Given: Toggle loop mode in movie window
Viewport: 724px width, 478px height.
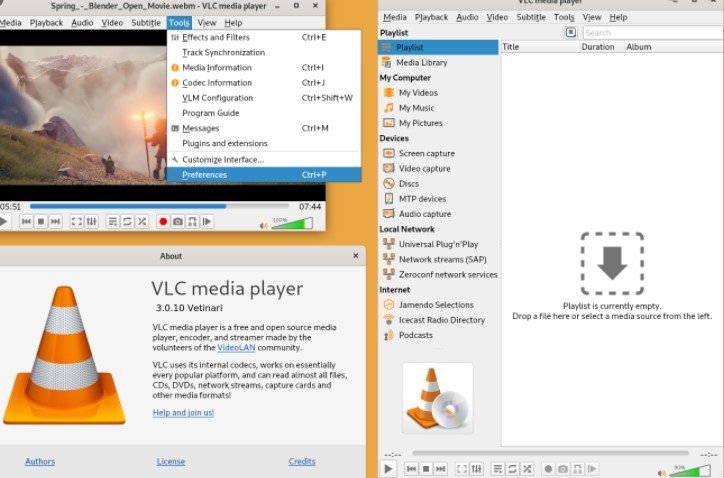Looking at the screenshot, I should (x=127, y=222).
